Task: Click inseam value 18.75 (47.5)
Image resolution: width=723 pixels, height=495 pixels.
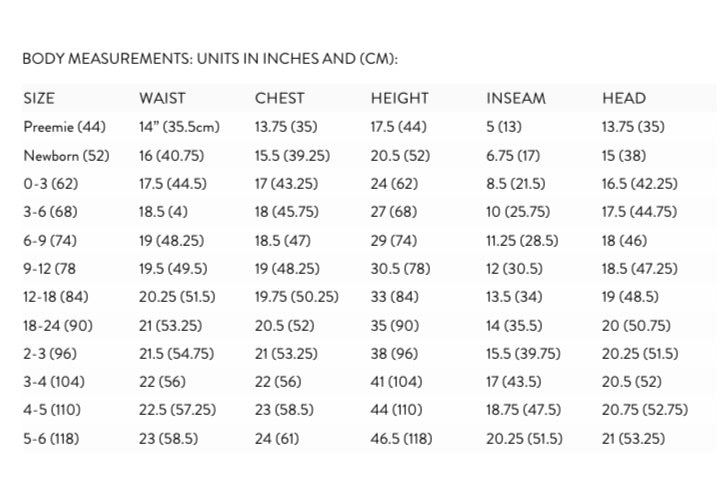Action: tap(523, 410)
